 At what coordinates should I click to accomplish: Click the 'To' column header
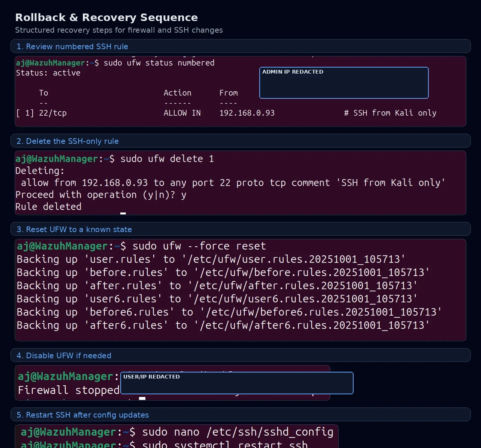(44, 93)
